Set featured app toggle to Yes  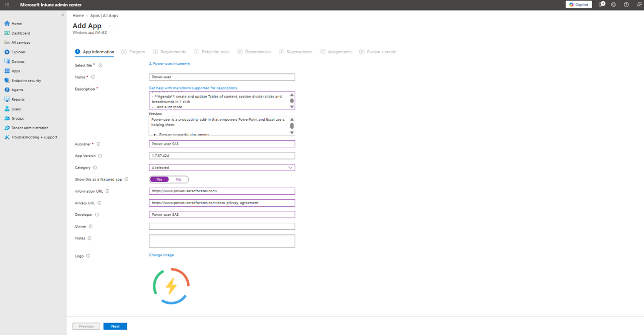point(159,180)
